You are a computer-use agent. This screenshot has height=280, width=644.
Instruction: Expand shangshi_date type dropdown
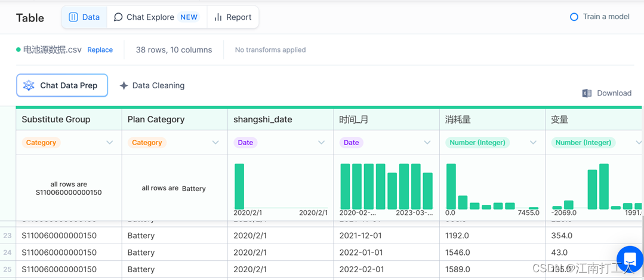pos(322,143)
